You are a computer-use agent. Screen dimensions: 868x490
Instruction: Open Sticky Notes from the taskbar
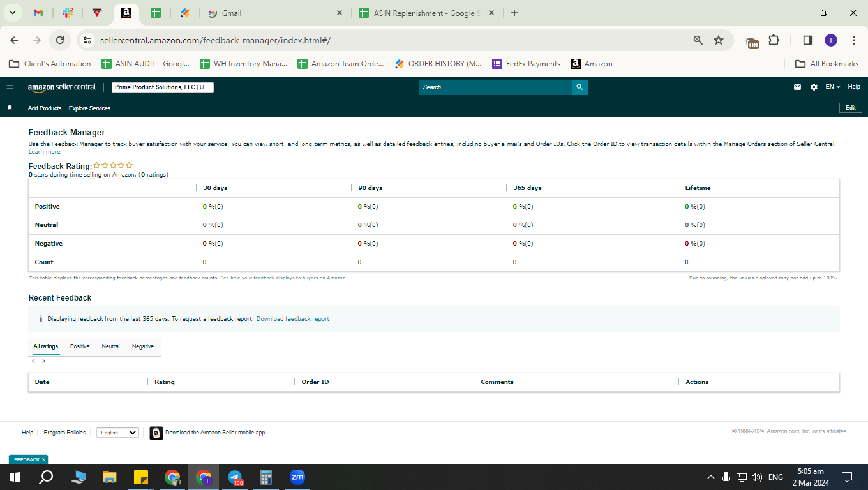[x=141, y=477]
